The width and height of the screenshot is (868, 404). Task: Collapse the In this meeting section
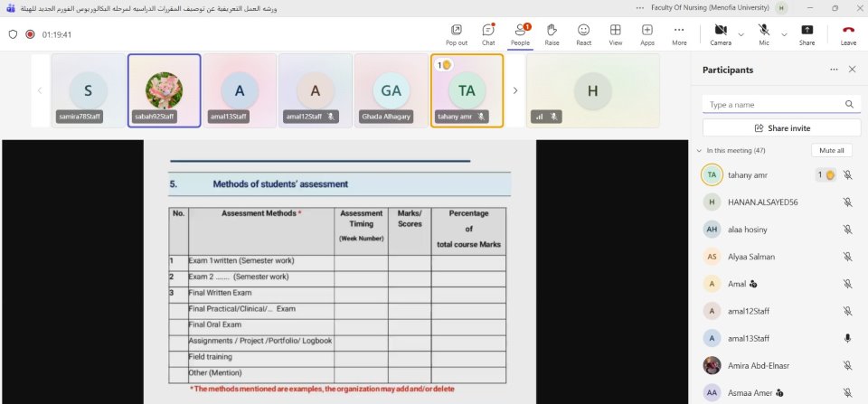click(699, 151)
